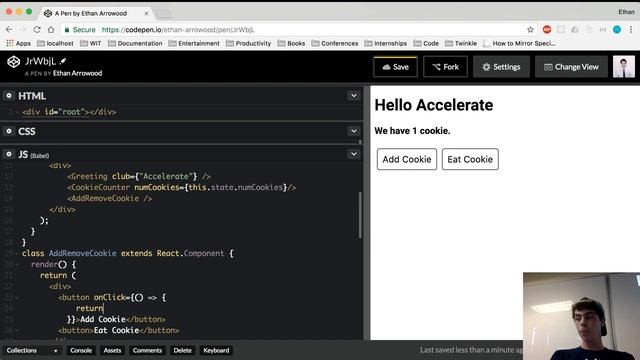Place cursor in HTML div root line
640x360 pixels.
(69, 112)
